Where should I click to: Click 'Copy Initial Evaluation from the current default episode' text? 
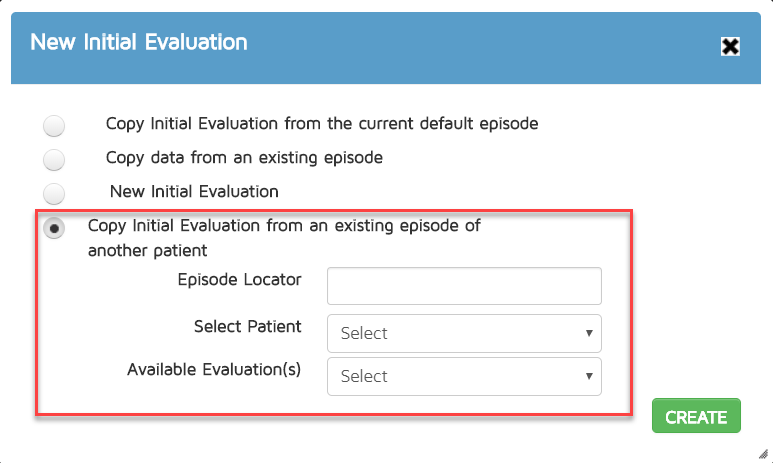(x=322, y=124)
